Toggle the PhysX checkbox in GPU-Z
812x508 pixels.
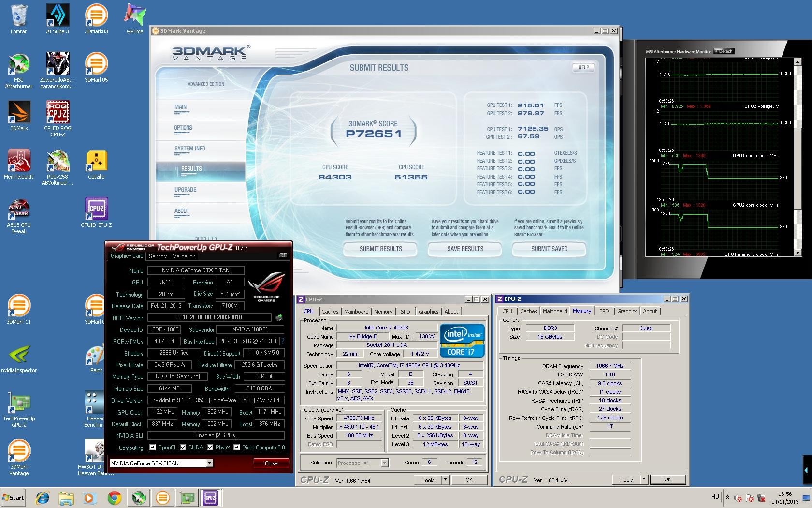click(210, 448)
